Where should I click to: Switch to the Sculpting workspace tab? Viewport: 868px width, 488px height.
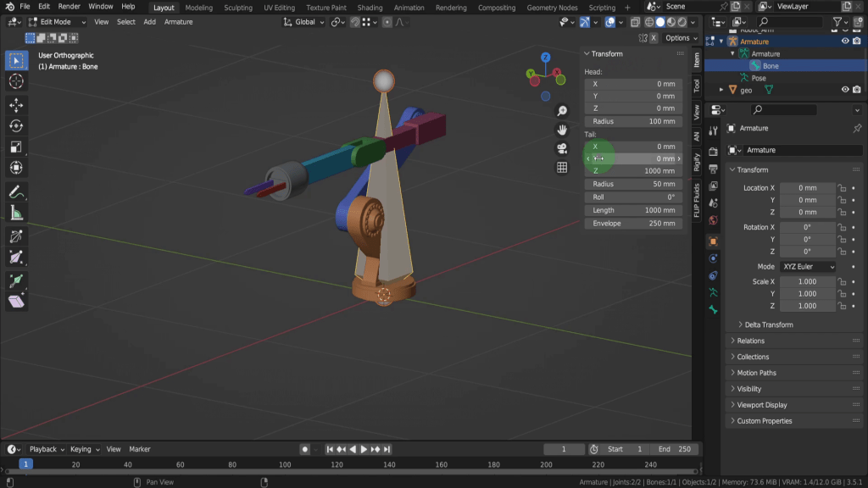click(237, 8)
